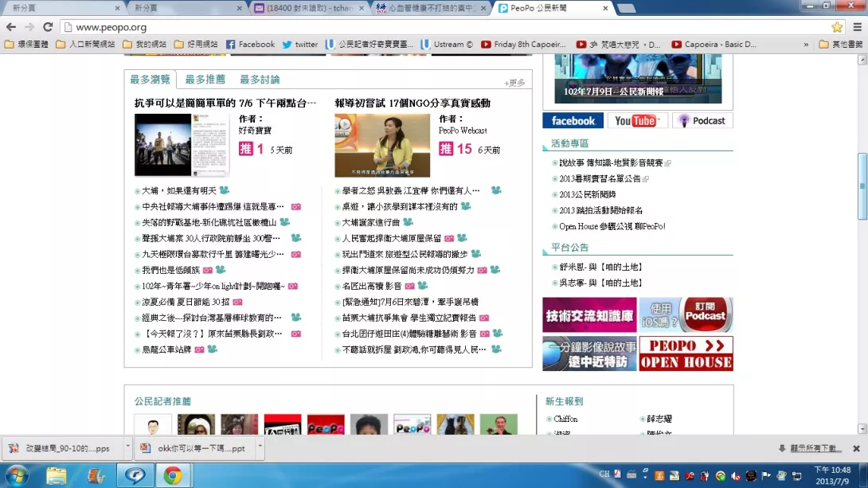Open the Chrome menu icon
The width and height of the screenshot is (868, 488).
857,26
